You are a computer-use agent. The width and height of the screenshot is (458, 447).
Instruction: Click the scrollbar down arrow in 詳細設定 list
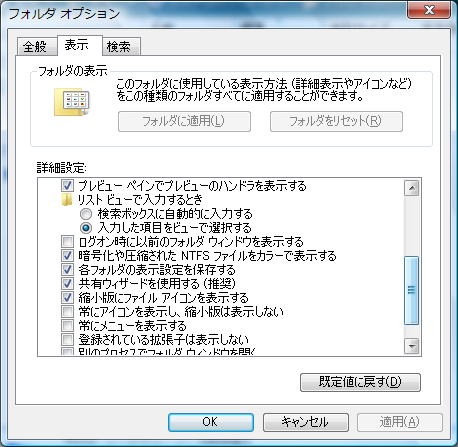412,346
